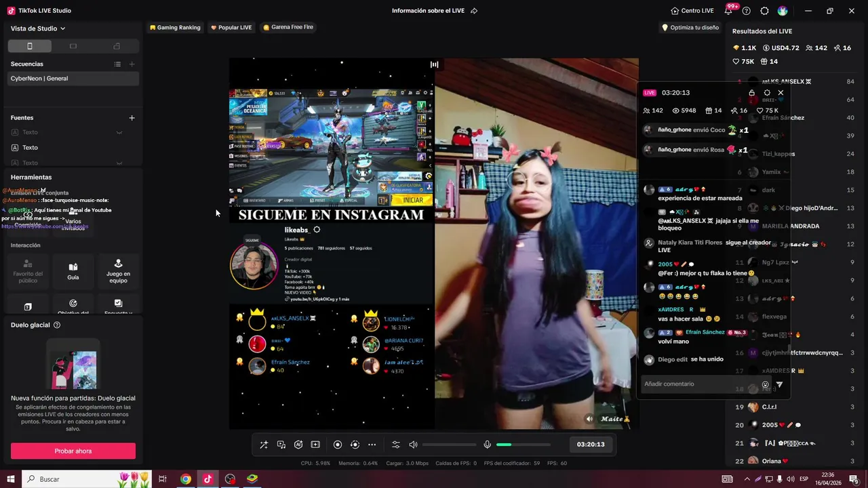Toggle visibility of first dimmed Texto source
Screen dimensions: 868x488
(x=119, y=132)
